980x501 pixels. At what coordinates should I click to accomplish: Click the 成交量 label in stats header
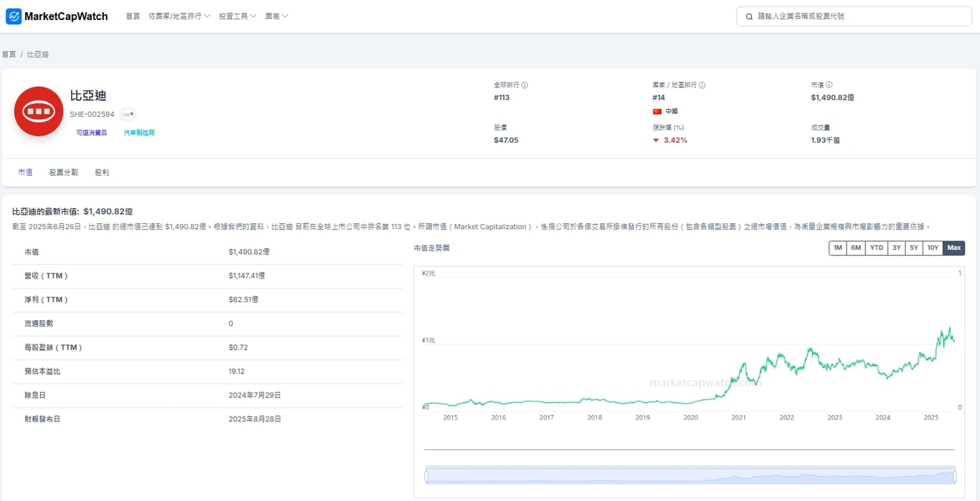point(821,127)
